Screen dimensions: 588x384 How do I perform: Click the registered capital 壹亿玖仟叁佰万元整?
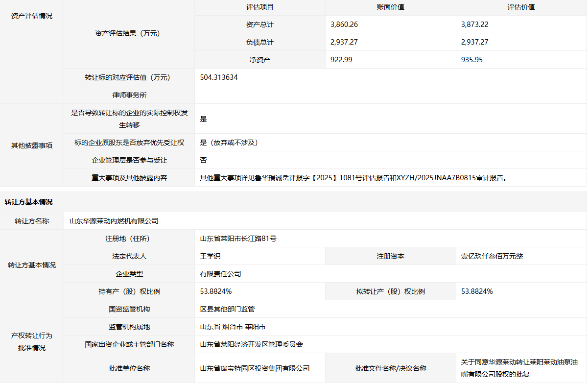(492, 256)
